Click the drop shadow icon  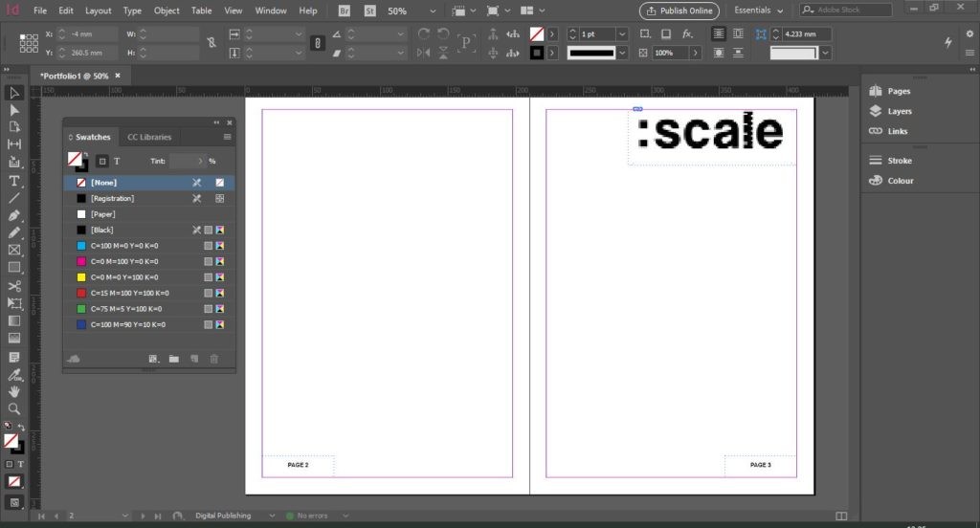(x=666, y=33)
